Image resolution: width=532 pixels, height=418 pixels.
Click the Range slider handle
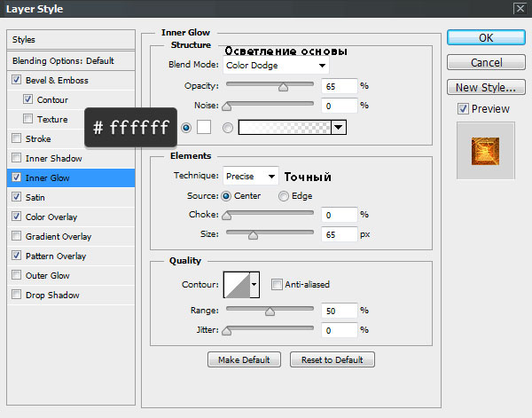tap(270, 312)
